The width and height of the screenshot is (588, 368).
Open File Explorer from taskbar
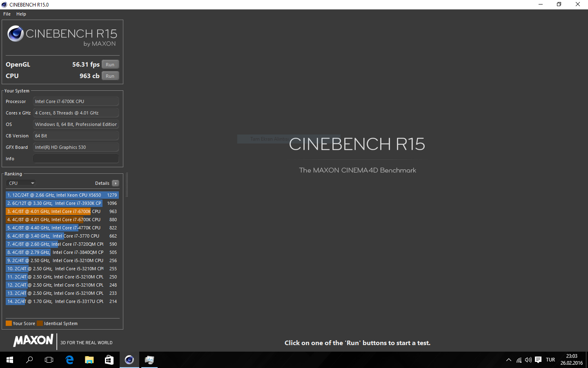89,360
